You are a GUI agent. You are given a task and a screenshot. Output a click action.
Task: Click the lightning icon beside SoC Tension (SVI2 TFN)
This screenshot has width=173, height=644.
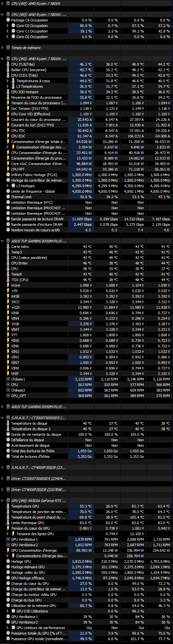tap(8, 109)
